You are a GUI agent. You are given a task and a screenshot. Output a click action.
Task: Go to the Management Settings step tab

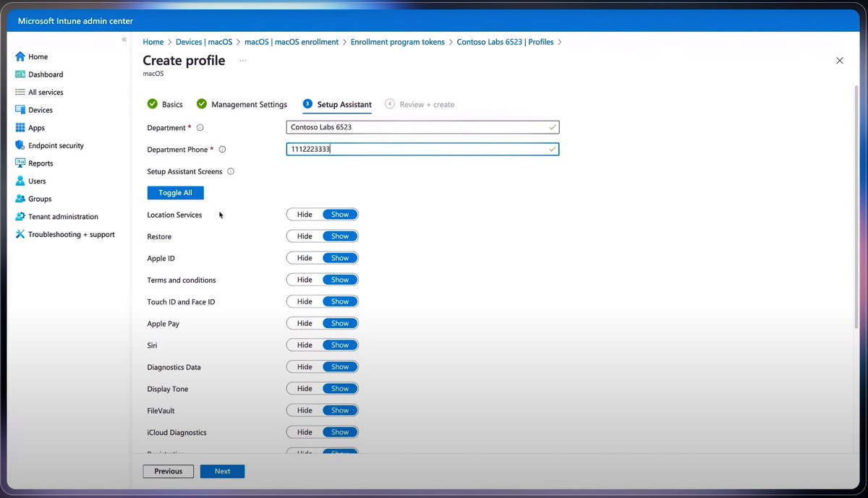point(242,104)
